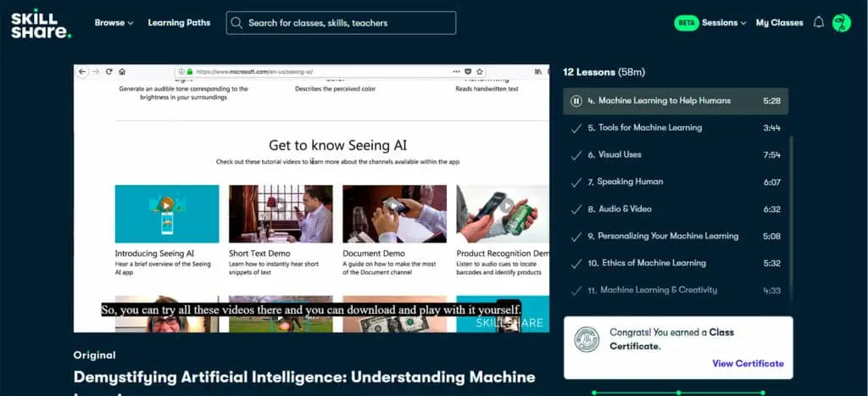
Task: Click the Skillshare logo
Action: (41, 23)
